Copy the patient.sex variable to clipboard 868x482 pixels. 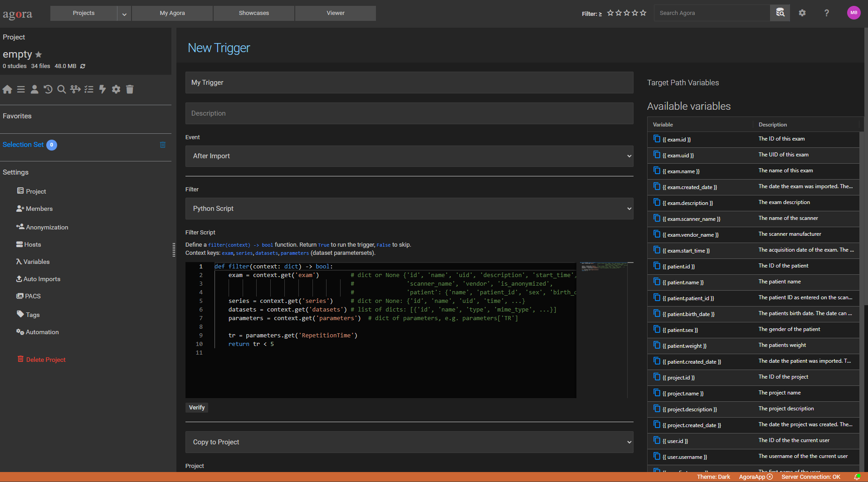[657, 330]
